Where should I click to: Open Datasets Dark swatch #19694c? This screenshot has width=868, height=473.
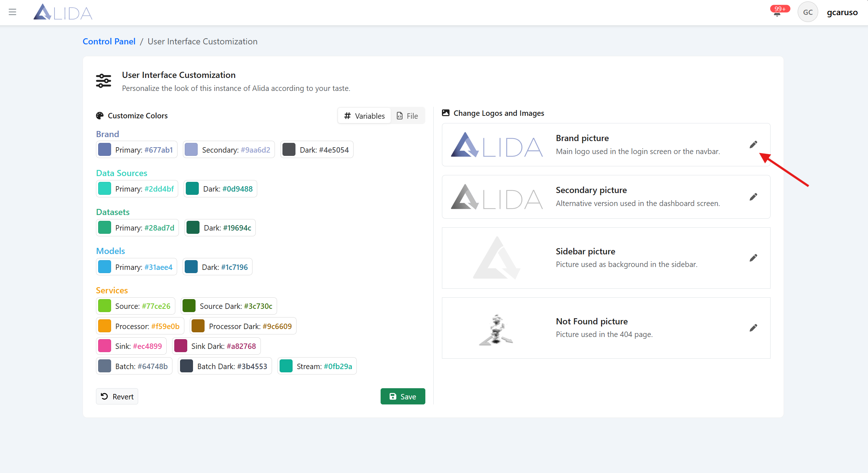pos(193,228)
